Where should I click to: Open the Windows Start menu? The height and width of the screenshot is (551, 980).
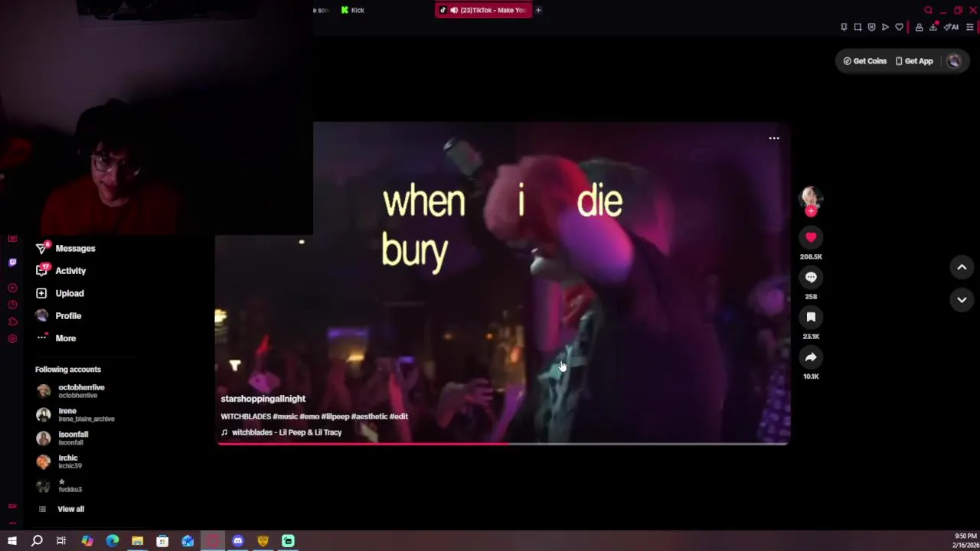(12, 541)
